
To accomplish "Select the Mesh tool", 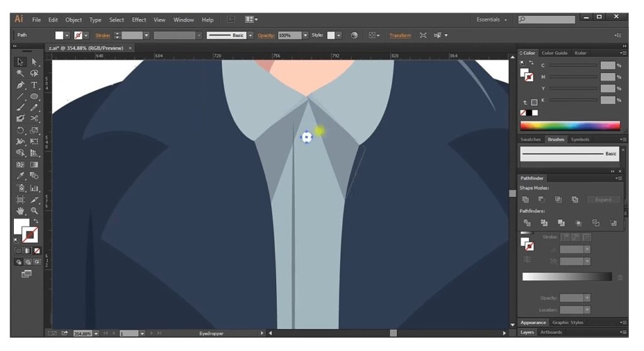I will (x=19, y=165).
